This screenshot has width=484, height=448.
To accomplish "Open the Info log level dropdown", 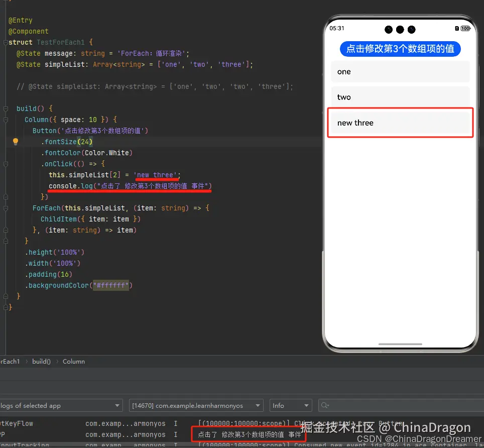I will pyautogui.click(x=291, y=405).
